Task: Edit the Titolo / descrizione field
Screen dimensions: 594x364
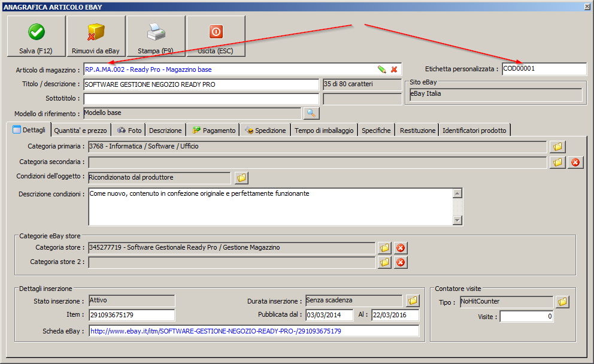Action: (x=201, y=84)
